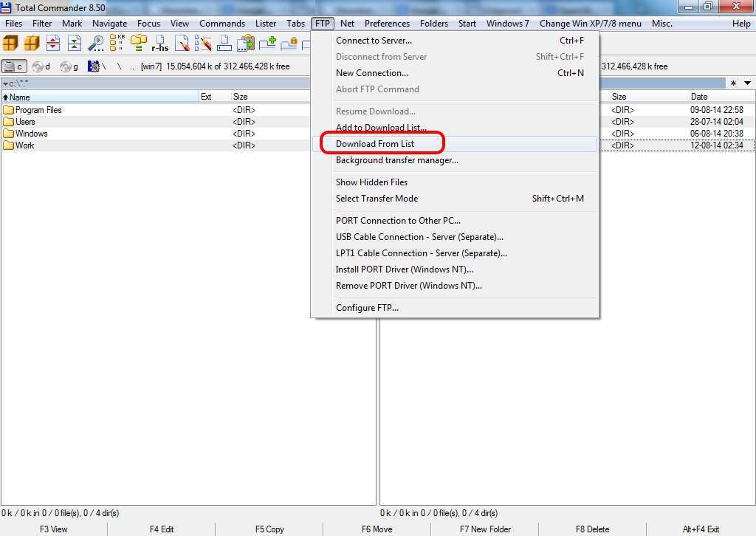Click the Combine files green arrows icon
This screenshot has width=756, height=536.
[x=75, y=44]
